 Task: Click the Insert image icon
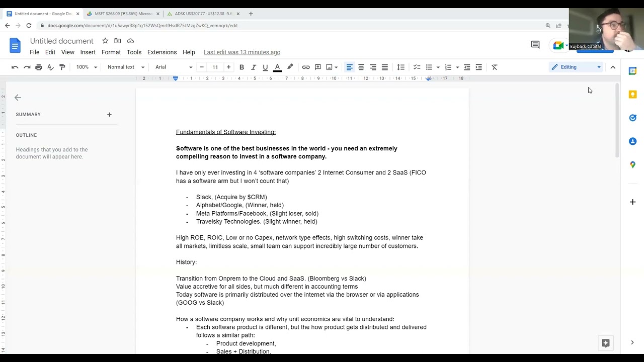[x=329, y=67]
